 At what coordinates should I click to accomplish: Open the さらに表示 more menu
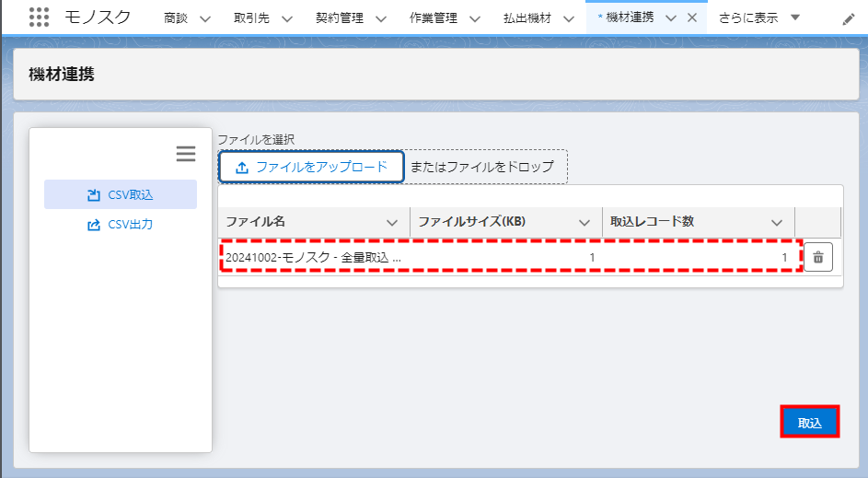coord(759,17)
